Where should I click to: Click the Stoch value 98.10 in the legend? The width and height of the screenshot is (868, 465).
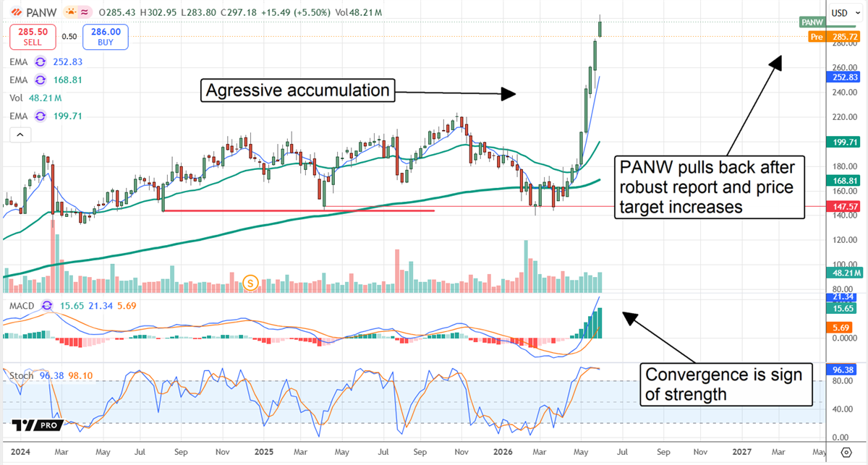click(81, 375)
